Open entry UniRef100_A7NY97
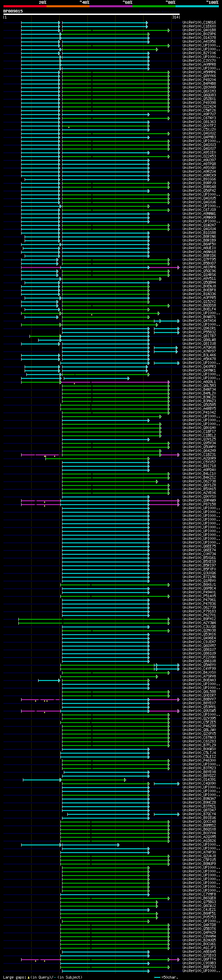 [199, 351]
